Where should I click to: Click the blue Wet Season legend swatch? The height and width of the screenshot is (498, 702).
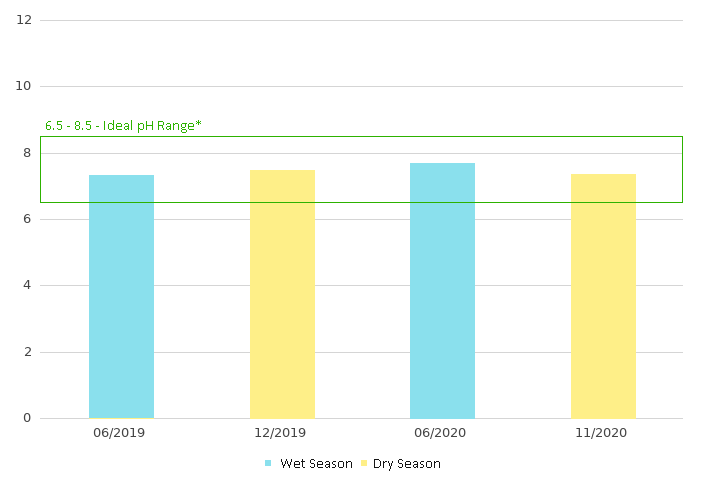[x=268, y=463]
